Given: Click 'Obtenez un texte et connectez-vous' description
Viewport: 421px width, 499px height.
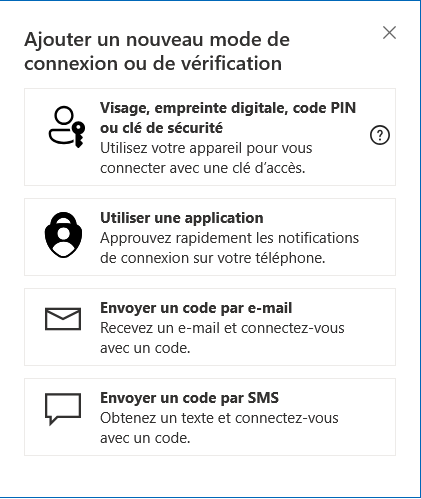Looking at the screenshot, I should tap(219, 418).
